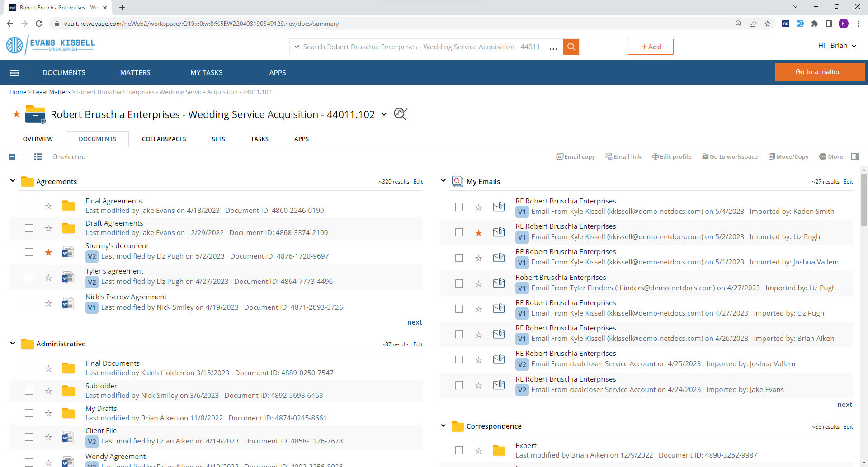
Task: Click the Add button
Action: [x=650, y=47]
